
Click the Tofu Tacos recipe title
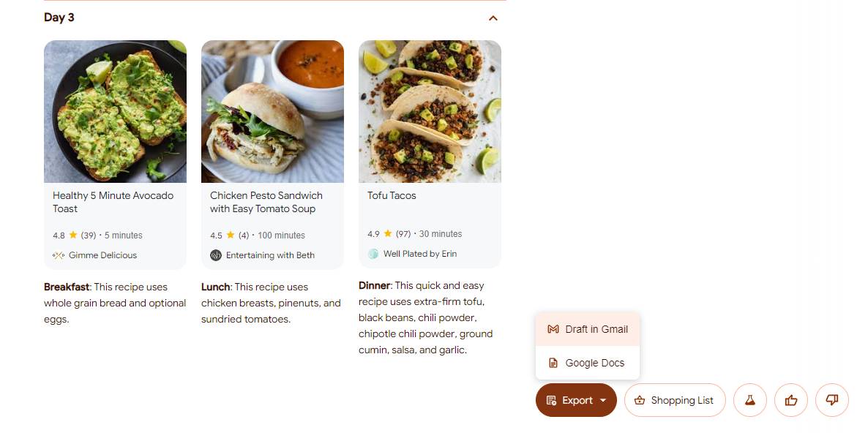[x=392, y=195]
